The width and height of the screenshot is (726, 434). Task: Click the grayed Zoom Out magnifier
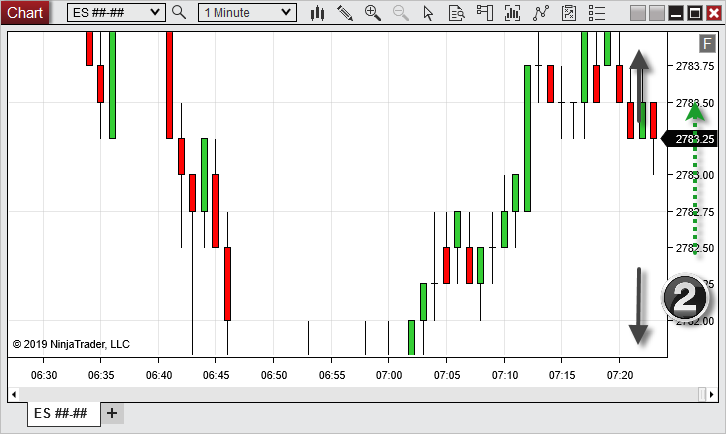401,13
